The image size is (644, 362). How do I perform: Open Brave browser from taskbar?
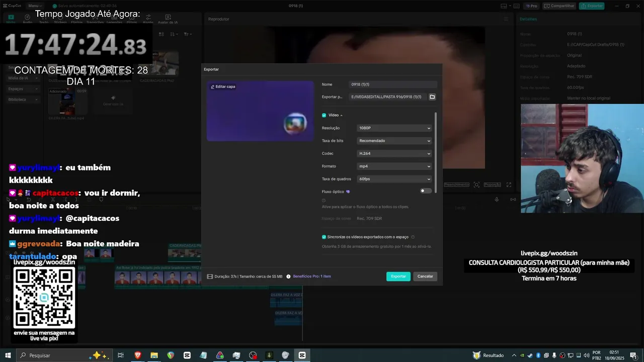pos(137,355)
